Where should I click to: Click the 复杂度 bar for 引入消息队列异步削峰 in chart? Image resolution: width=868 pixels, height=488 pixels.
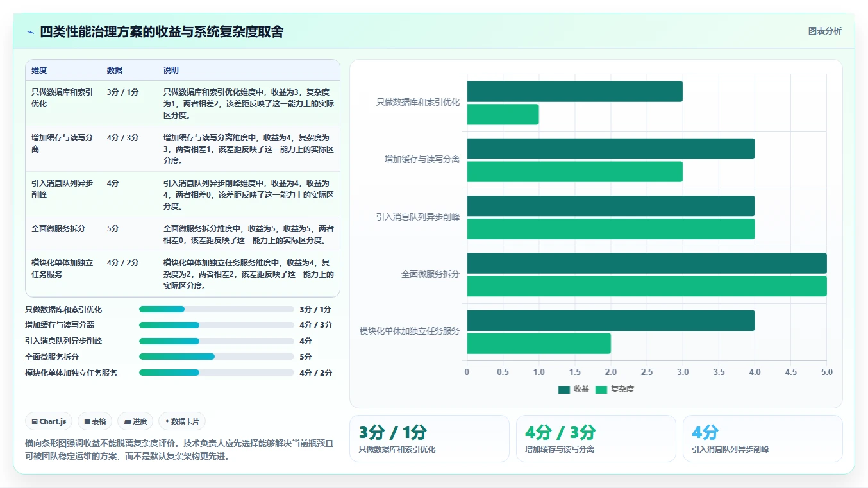[x=610, y=229]
